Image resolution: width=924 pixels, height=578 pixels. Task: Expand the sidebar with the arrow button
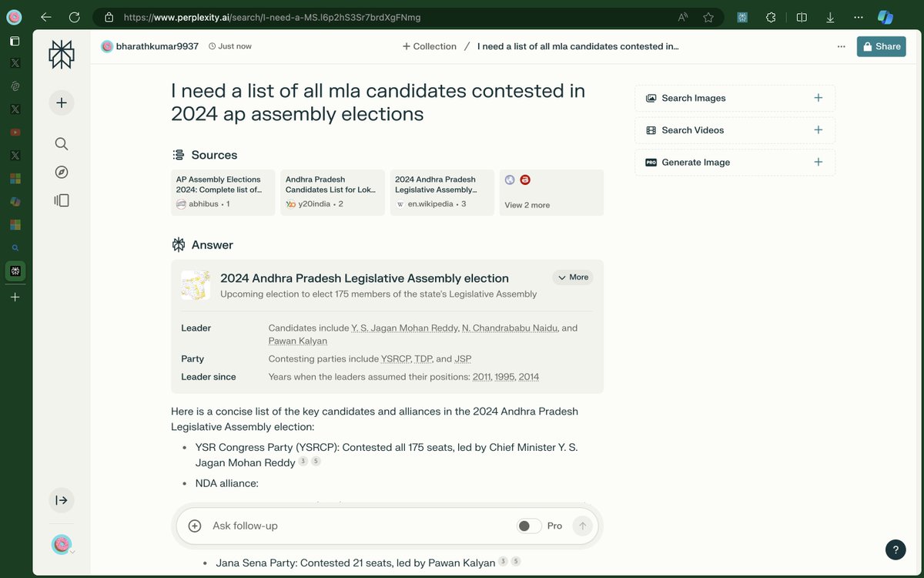click(x=62, y=500)
